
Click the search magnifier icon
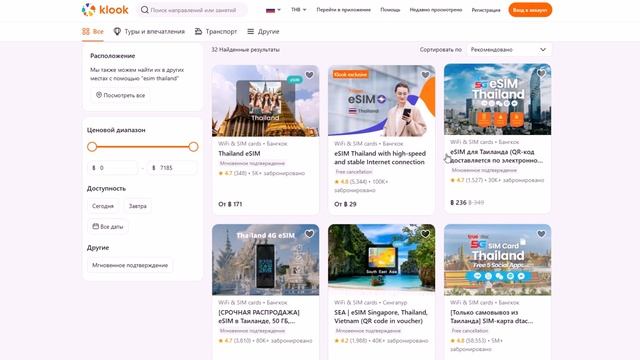tap(144, 10)
